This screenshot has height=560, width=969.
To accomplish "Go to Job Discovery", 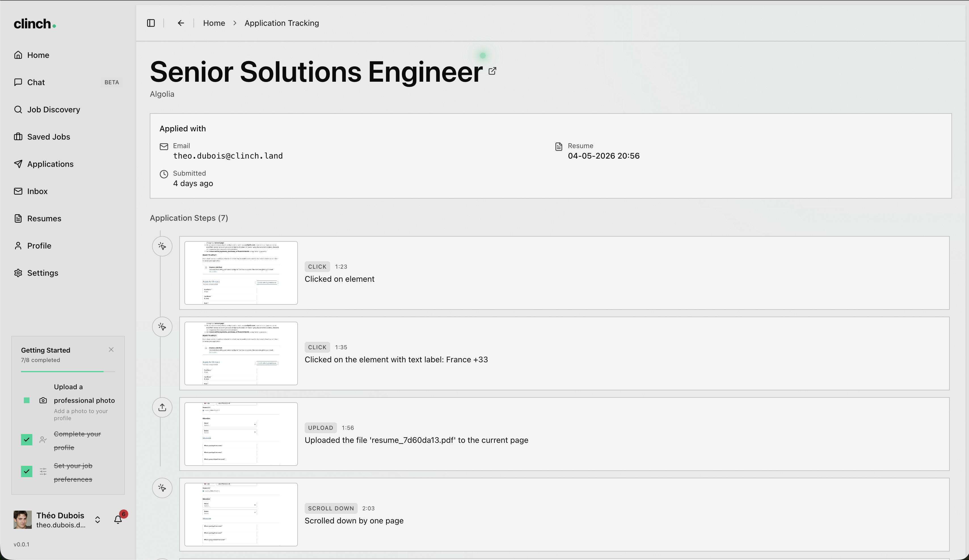I will coord(68,110).
